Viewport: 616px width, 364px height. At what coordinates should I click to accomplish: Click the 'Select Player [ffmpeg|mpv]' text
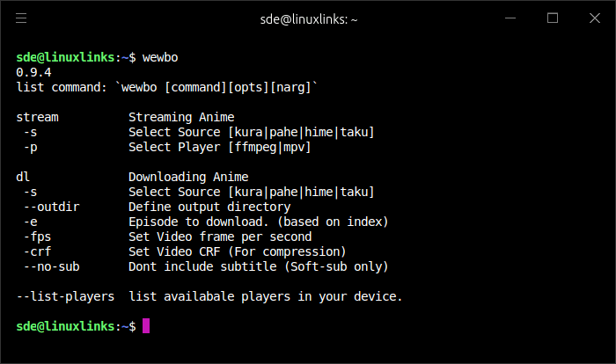click(220, 147)
